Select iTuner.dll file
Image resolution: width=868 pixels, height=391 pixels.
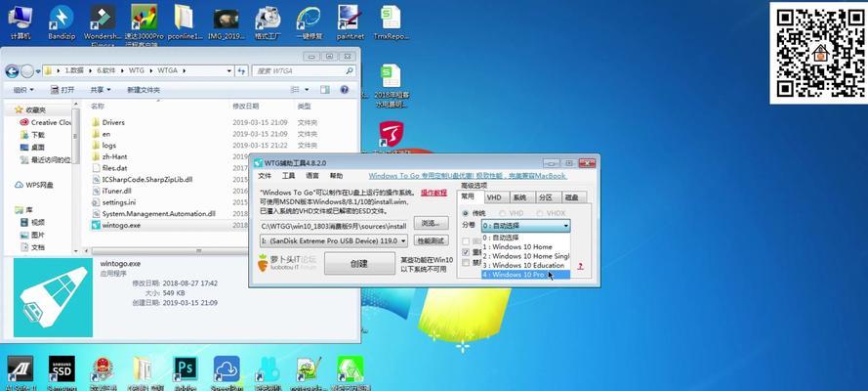116,191
